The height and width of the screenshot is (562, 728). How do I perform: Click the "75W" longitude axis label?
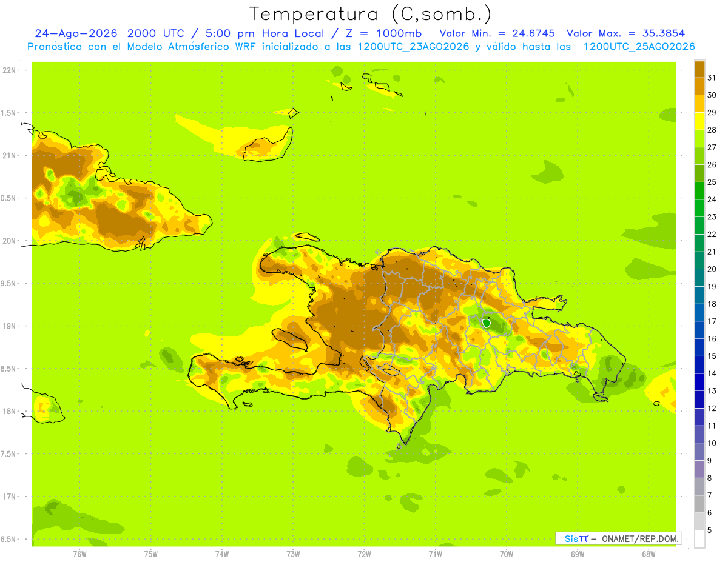151,554
